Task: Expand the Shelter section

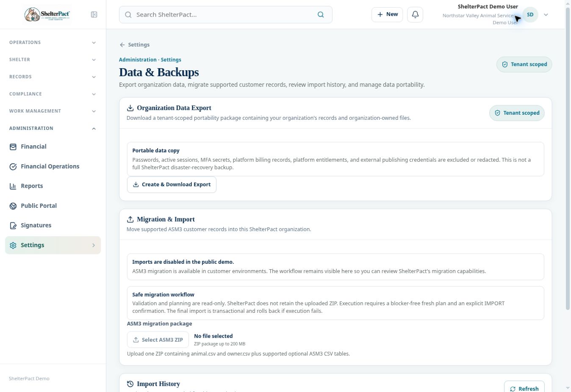Action: (53, 60)
